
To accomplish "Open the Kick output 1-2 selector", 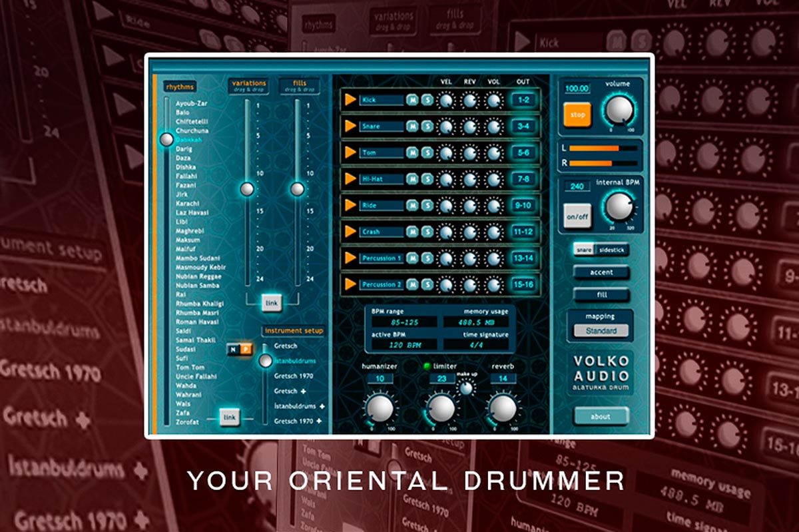I will coord(523,101).
